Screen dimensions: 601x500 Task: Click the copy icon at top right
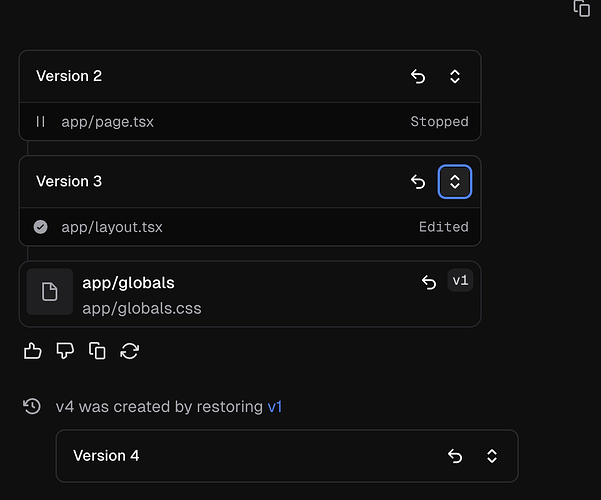pyautogui.click(x=581, y=8)
